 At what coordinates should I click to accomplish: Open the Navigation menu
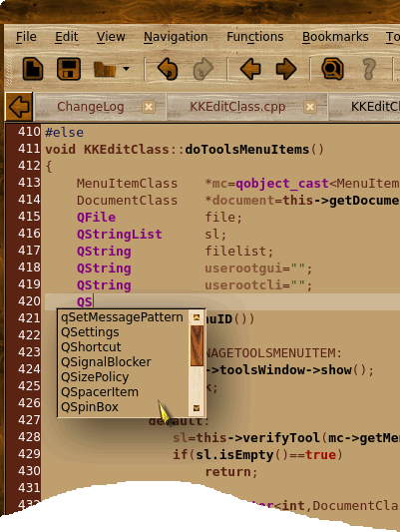(x=176, y=37)
